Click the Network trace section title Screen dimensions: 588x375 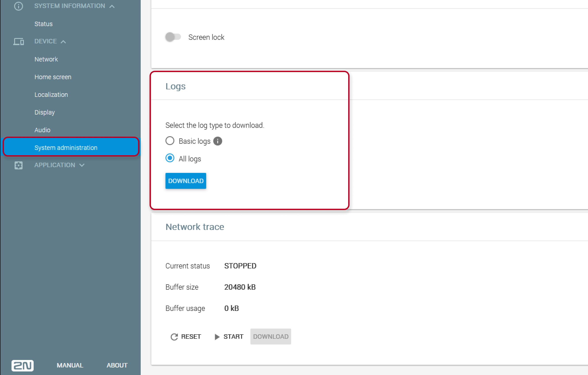point(195,227)
